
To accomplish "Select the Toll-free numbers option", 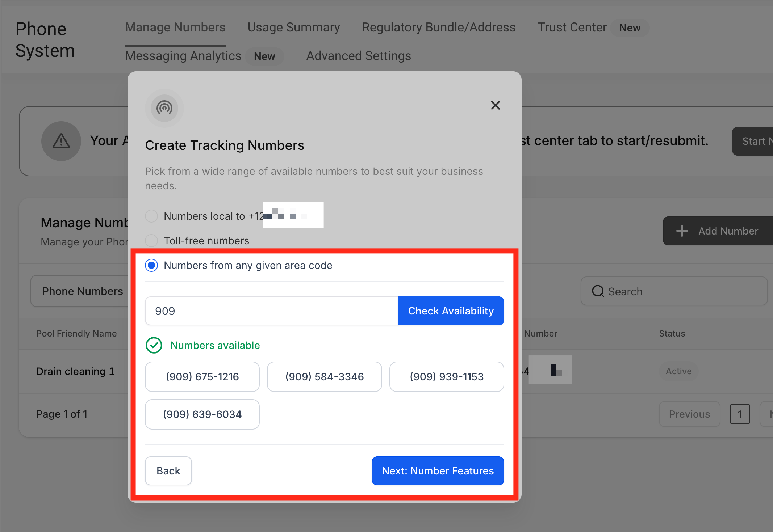I will point(151,240).
